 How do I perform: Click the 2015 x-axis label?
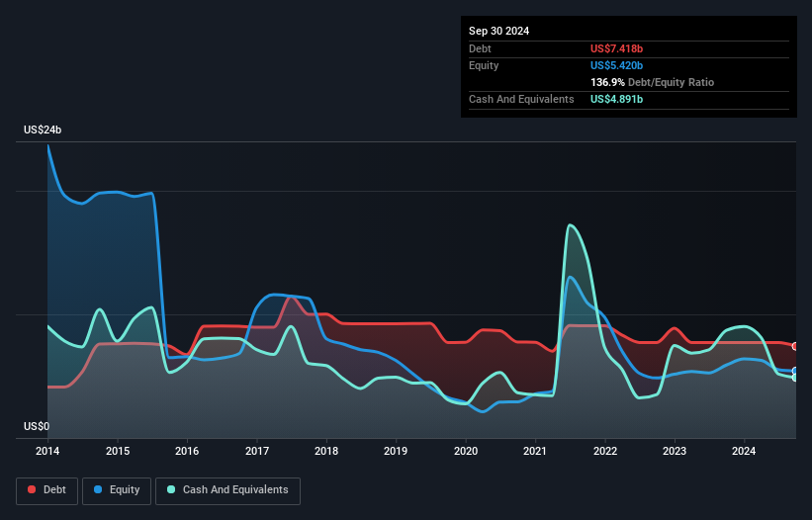(118, 451)
